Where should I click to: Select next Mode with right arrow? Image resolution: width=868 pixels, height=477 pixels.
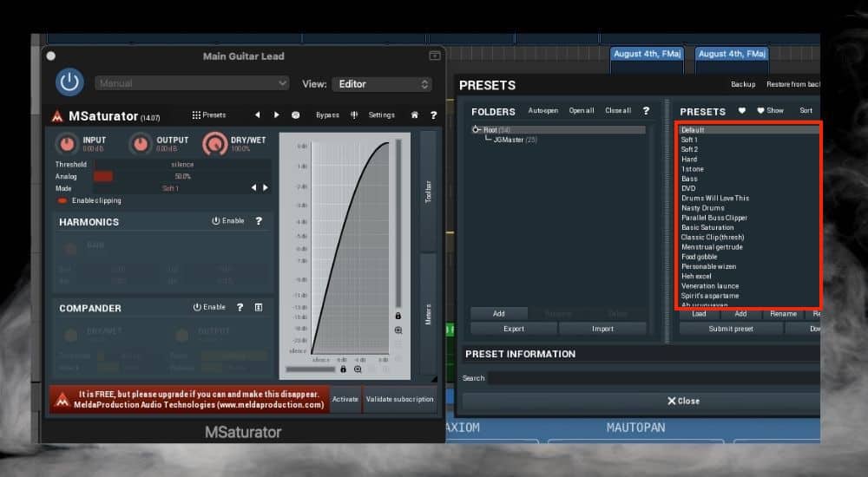pos(266,188)
